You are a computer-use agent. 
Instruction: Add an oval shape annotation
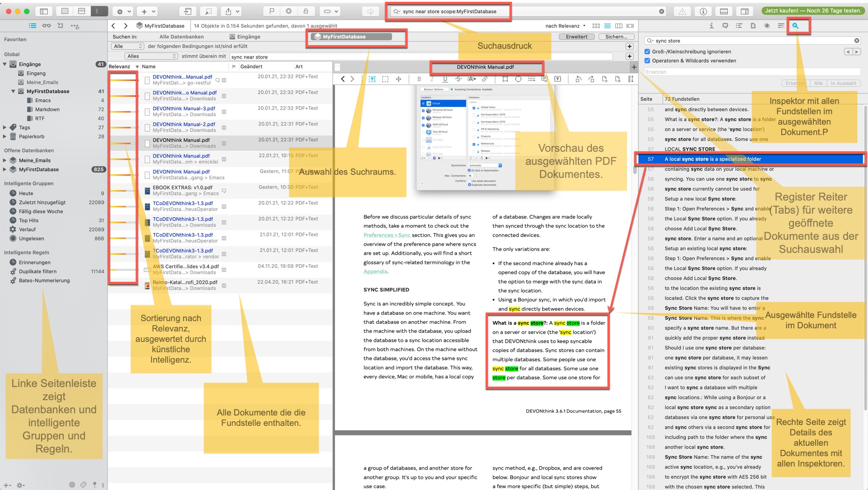518,79
